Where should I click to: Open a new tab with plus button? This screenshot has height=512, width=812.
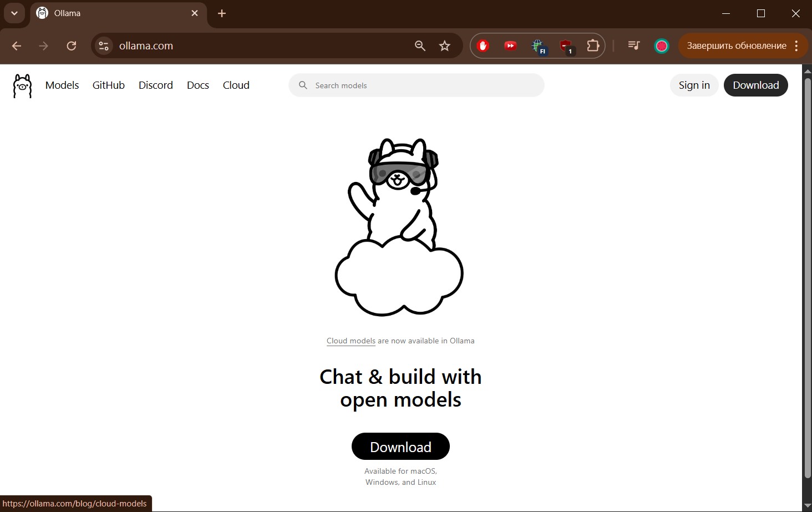pos(222,13)
